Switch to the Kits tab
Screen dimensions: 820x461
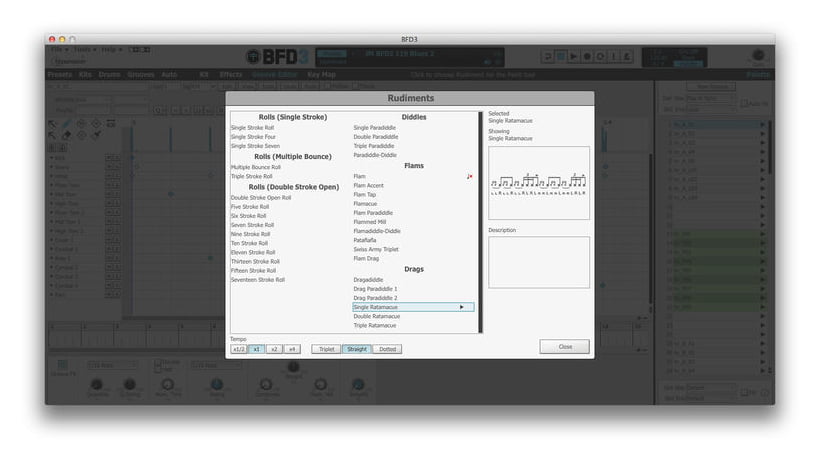click(x=85, y=75)
